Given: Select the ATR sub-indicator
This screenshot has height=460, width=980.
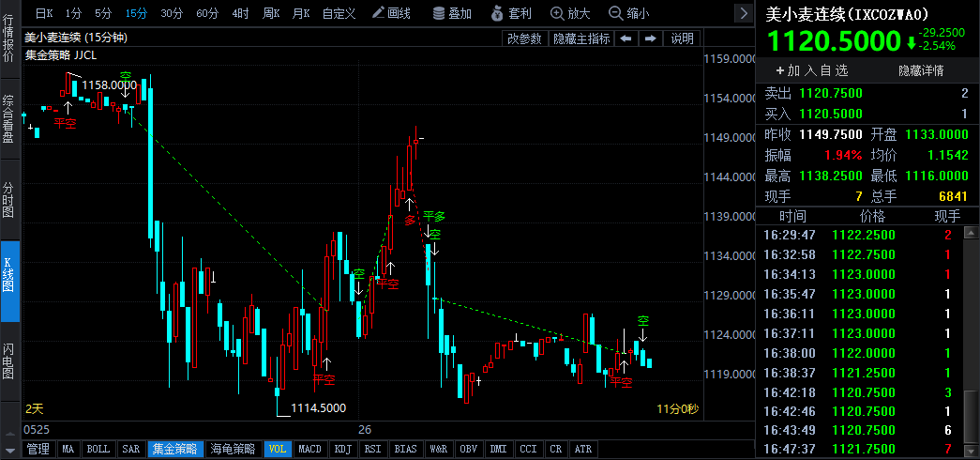Looking at the screenshot, I should [582, 449].
